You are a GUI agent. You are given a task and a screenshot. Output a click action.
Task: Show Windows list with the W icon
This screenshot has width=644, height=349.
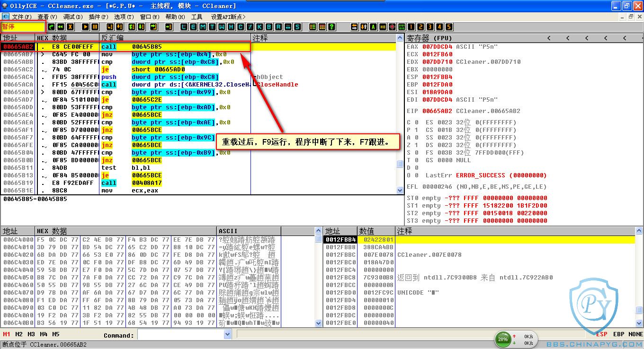click(x=222, y=27)
